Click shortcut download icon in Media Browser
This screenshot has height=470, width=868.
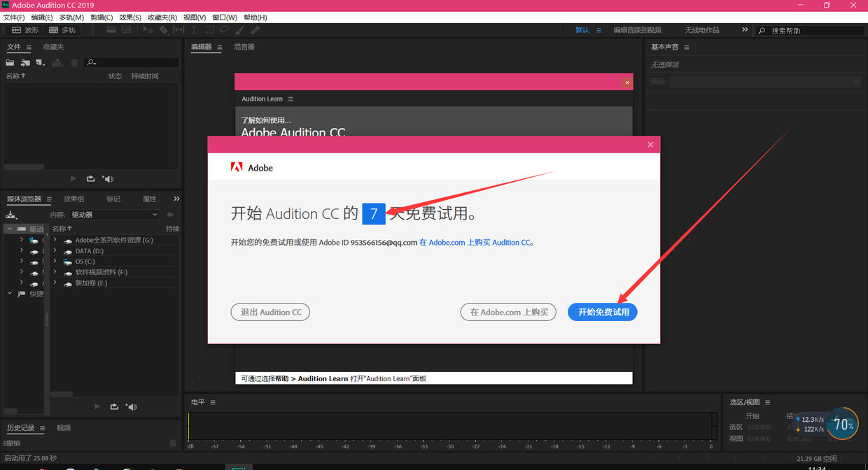(11, 215)
